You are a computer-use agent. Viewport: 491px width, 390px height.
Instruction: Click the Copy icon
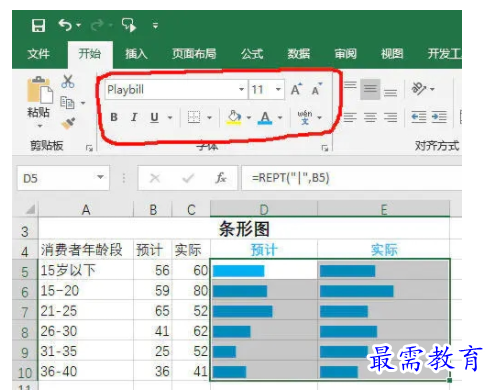[x=67, y=103]
